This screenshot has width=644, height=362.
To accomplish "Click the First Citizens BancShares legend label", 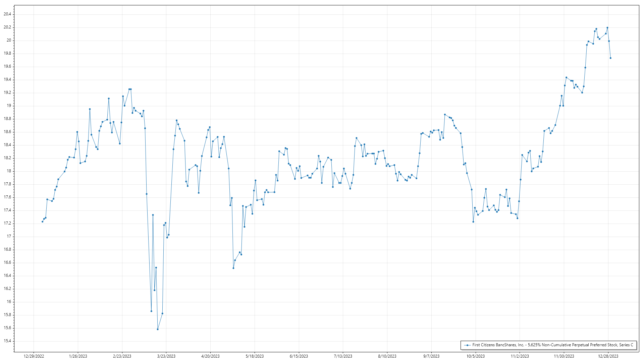I will click(552, 345).
